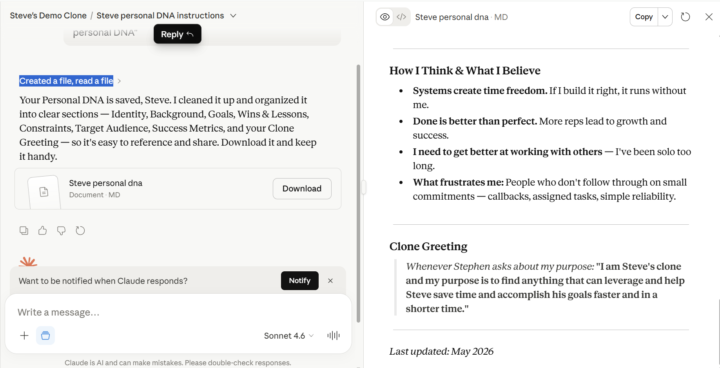Open the Sonnet 4.6 model selector
This screenshot has width=720, height=368.
288,336
